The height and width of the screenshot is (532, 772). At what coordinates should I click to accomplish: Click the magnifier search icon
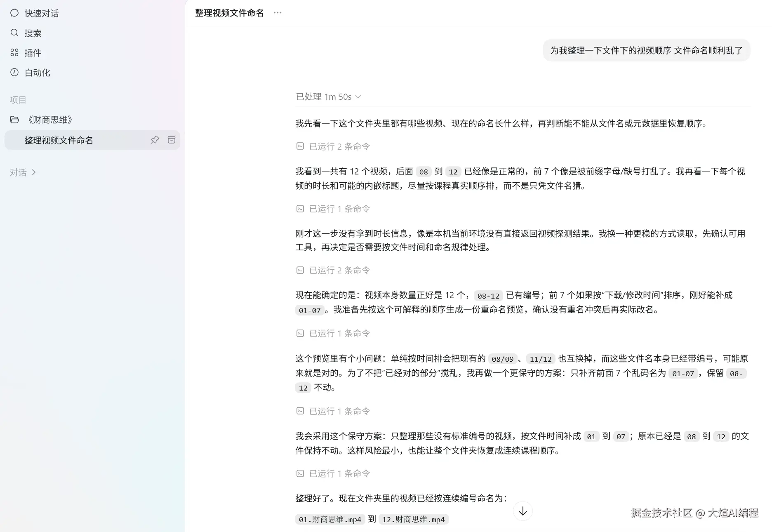pyautogui.click(x=14, y=33)
